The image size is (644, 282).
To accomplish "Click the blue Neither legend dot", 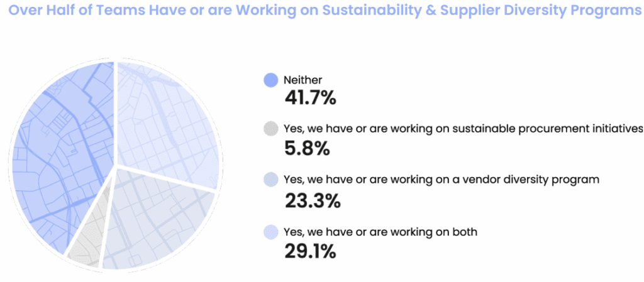I will pyautogui.click(x=271, y=80).
